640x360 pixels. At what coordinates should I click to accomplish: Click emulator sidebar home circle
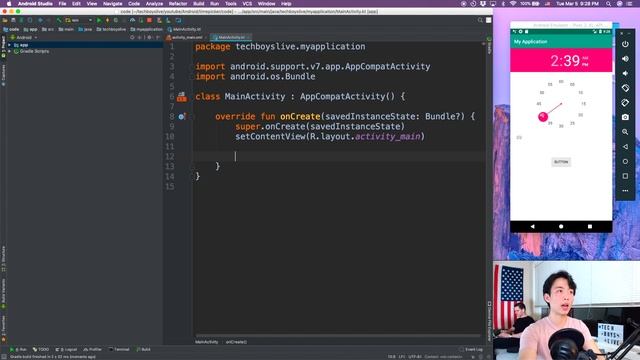coord(625,161)
